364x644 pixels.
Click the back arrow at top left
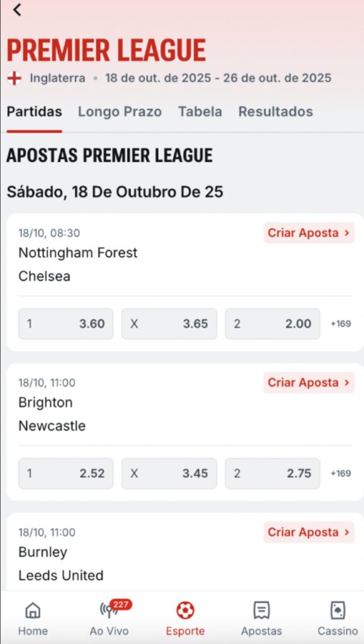point(16,10)
